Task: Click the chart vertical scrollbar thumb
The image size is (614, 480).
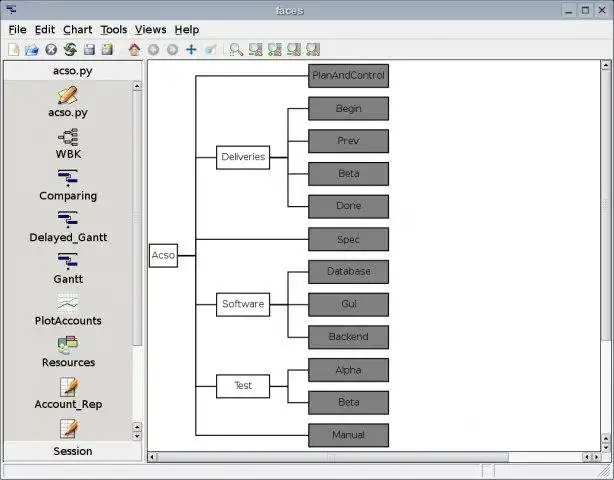Action: (606, 204)
